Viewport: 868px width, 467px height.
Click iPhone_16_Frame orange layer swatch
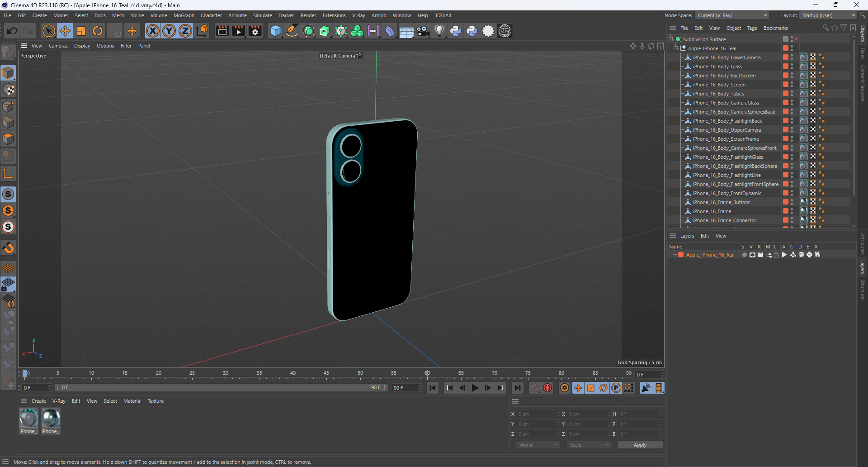tap(786, 211)
